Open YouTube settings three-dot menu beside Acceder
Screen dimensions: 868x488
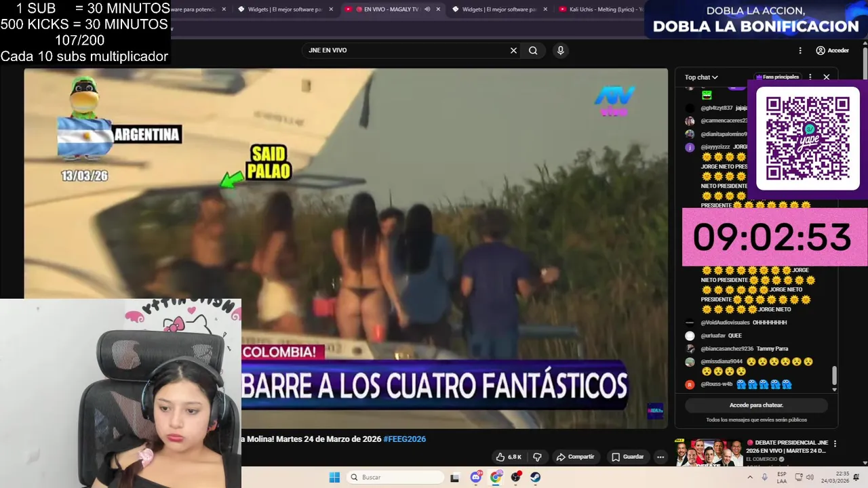click(x=800, y=50)
